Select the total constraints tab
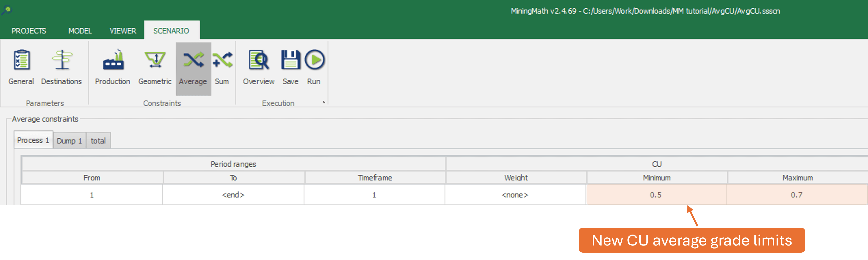This screenshot has height=260, width=868. 98,141
